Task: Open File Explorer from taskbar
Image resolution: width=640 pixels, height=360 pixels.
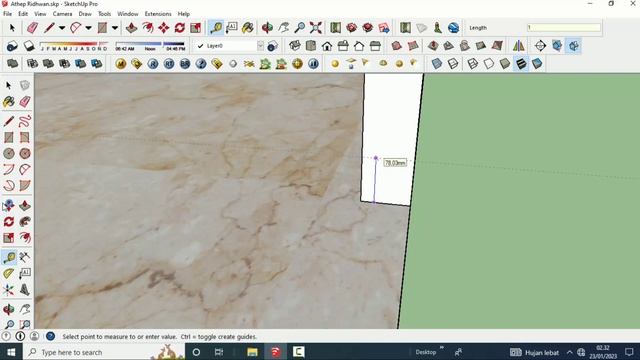Action: [x=252, y=352]
